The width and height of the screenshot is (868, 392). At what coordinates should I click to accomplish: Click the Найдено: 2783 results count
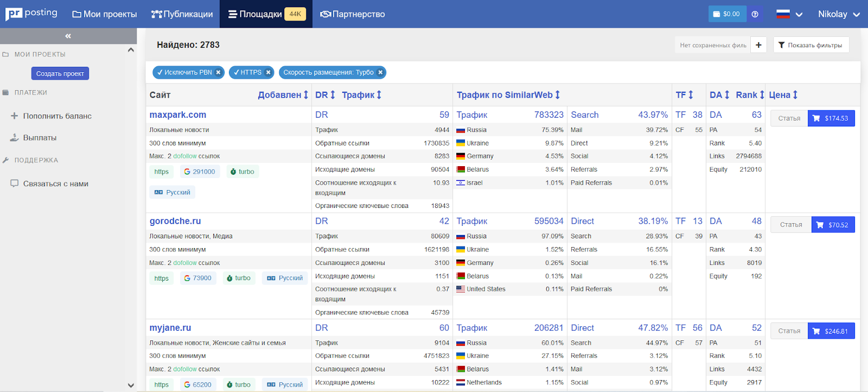(x=188, y=45)
